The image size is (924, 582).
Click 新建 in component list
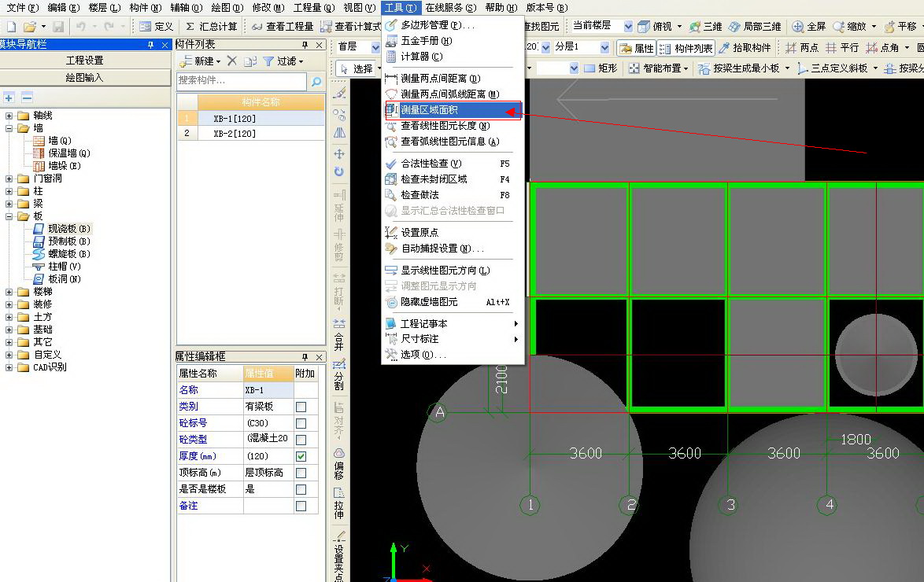tap(201, 61)
